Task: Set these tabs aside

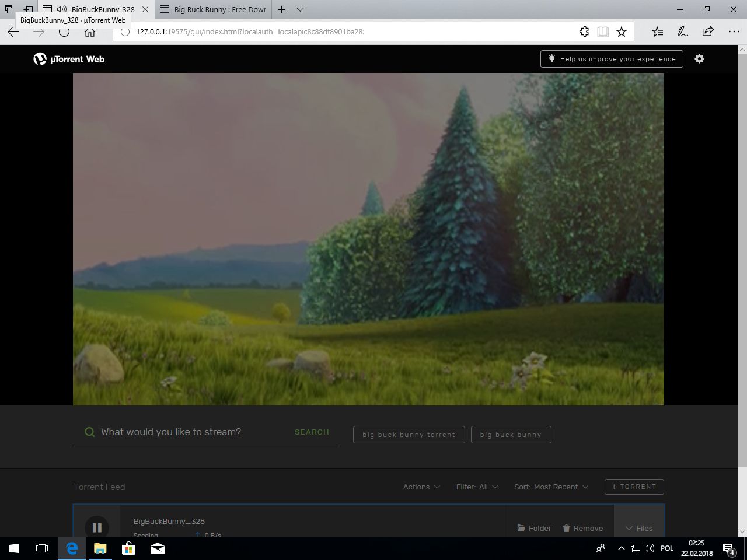Action: pos(28,9)
